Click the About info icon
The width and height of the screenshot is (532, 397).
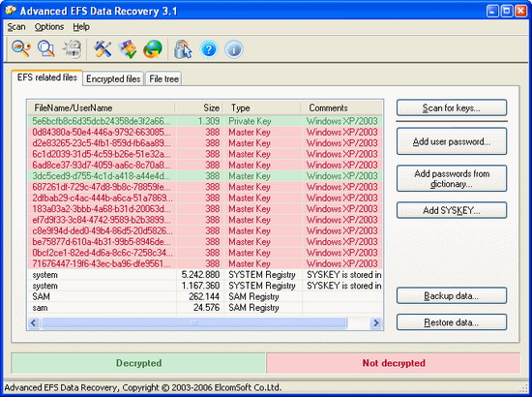[x=234, y=49]
